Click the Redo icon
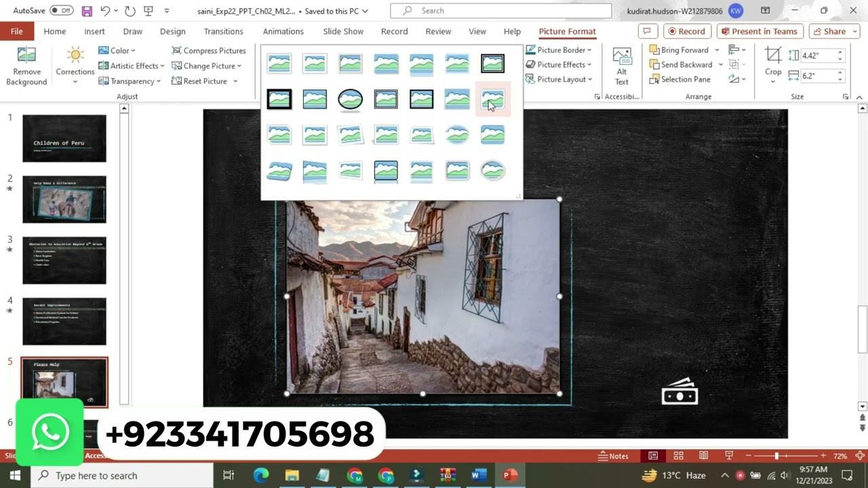The width and height of the screenshot is (868, 488). [x=130, y=11]
